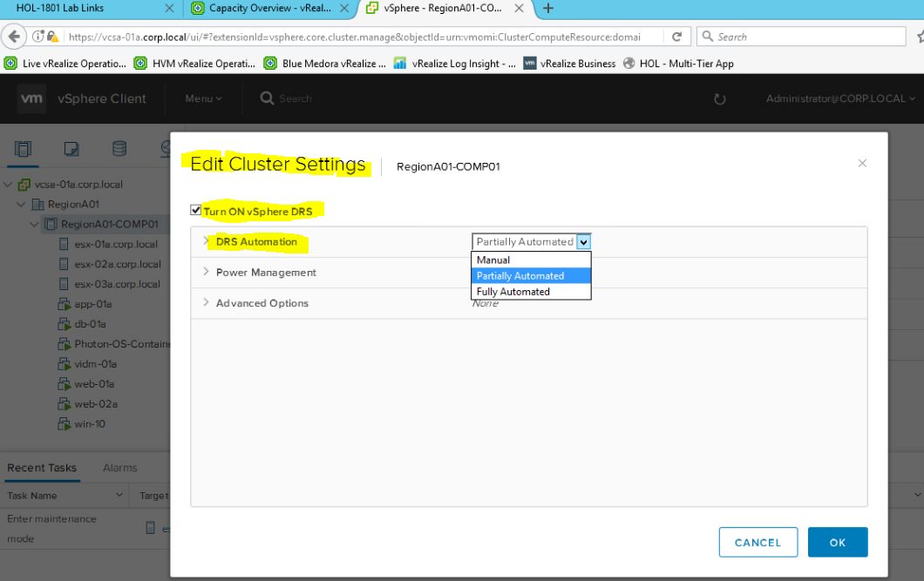Collapse the vcsa-01a.corp.local tree node
924x581 pixels.
coord(8,185)
